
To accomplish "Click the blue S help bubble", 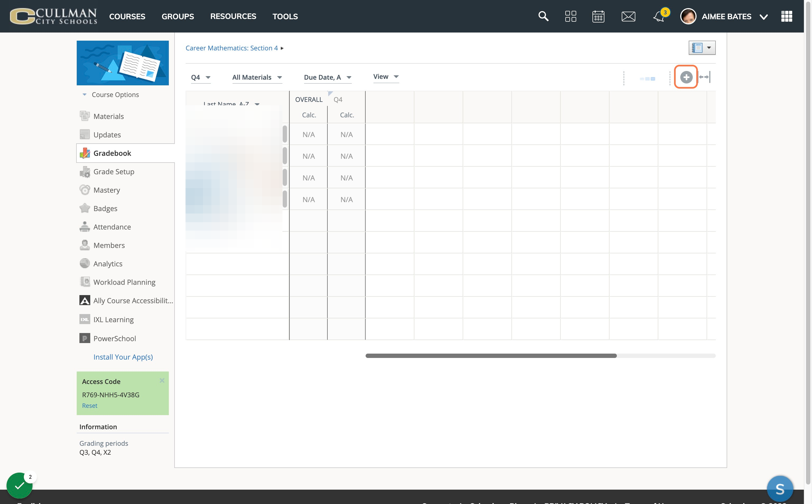I will click(x=780, y=489).
